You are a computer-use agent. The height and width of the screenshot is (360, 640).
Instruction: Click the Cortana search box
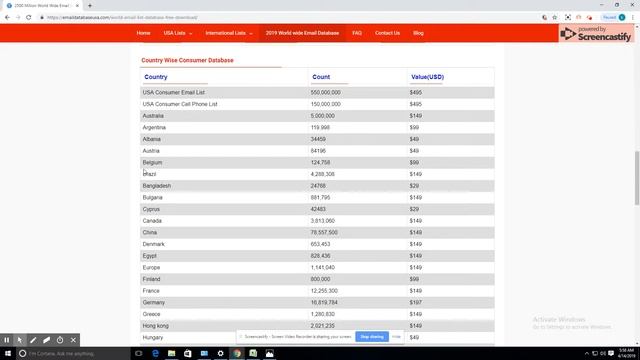pos(73,353)
